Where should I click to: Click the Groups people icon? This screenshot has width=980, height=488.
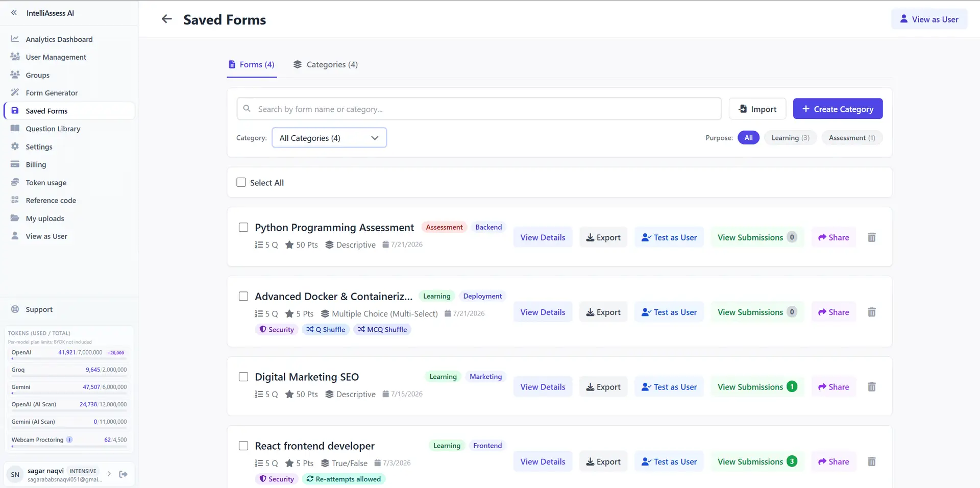click(x=15, y=75)
